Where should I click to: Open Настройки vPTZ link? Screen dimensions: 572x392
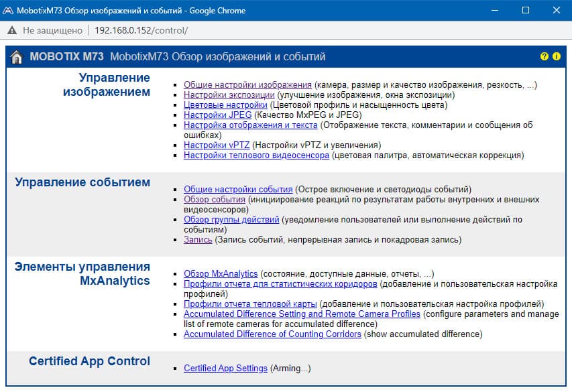tap(217, 145)
